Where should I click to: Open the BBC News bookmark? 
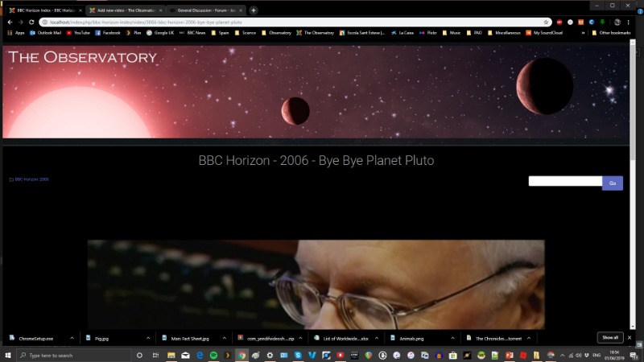tap(192, 33)
